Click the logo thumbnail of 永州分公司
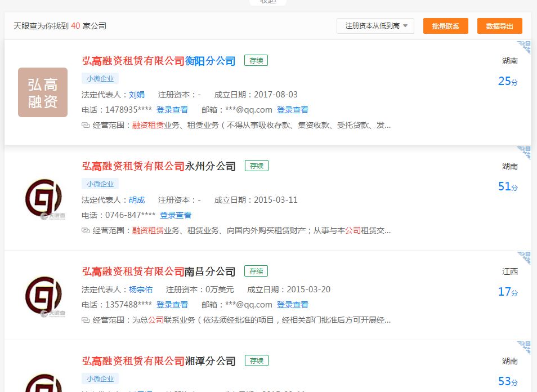 coord(43,199)
